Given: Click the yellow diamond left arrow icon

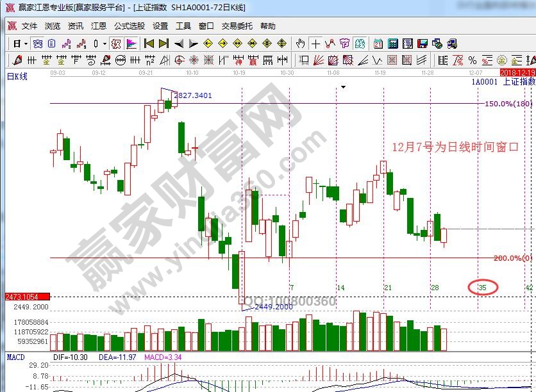Looking at the screenshot, I should click(x=208, y=44).
